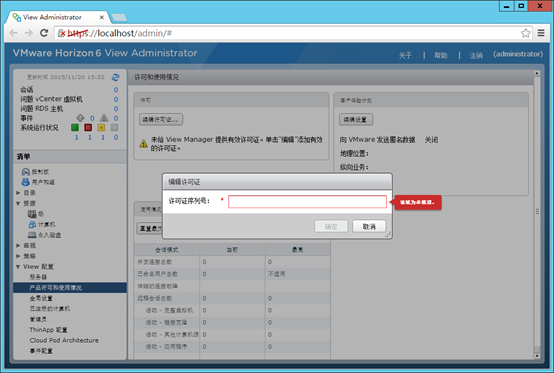Reload the page with browser refresh icon
The image size is (554, 373).
pyautogui.click(x=44, y=33)
